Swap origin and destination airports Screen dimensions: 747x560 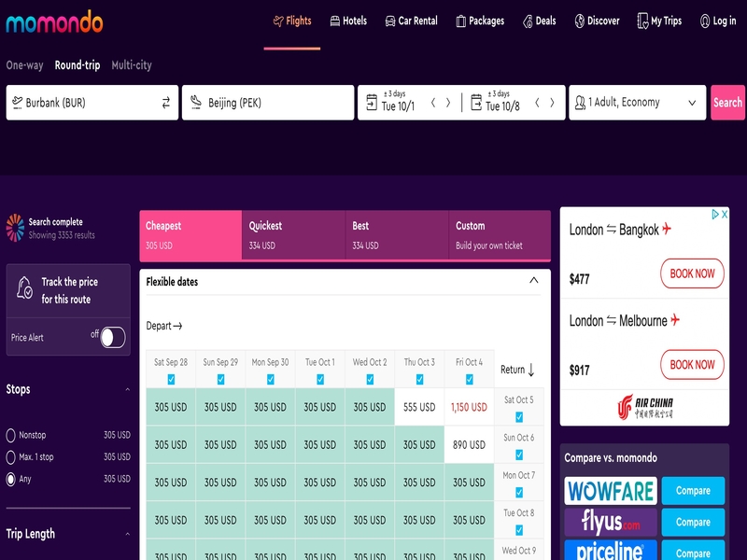coord(166,103)
